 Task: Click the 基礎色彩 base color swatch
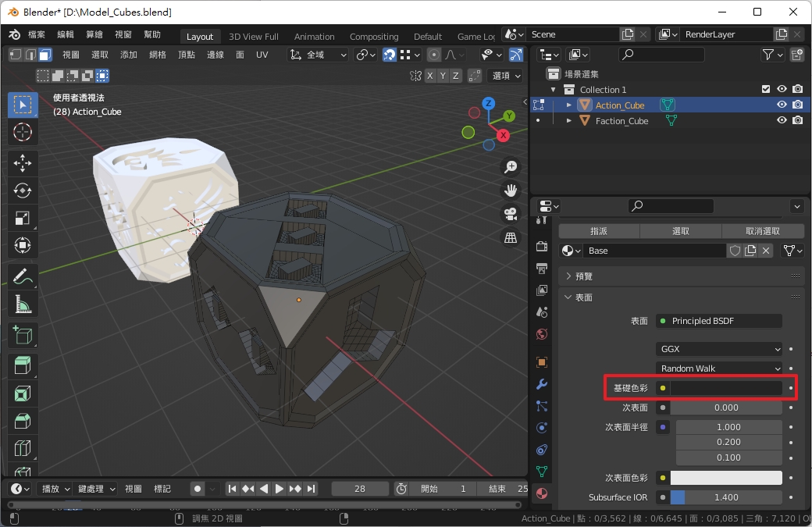[x=726, y=387]
